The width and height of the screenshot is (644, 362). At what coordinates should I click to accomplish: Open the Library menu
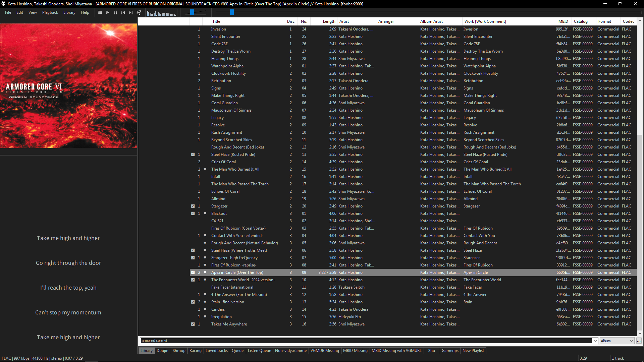click(69, 12)
